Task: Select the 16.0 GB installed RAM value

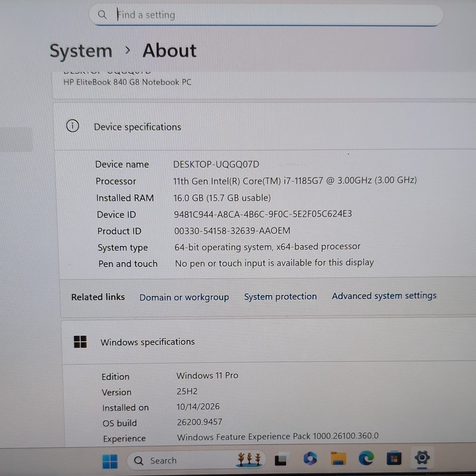Action: click(x=222, y=198)
